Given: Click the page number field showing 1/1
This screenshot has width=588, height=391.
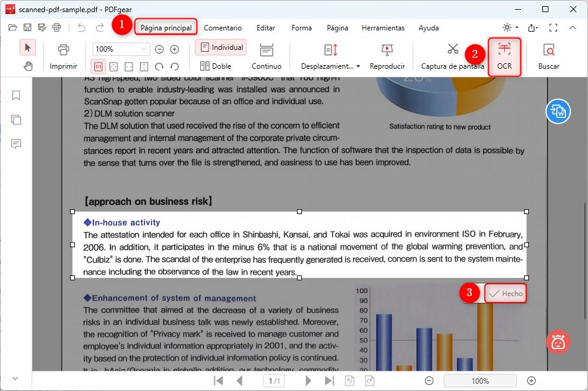Looking at the screenshot, I should tap(273, 381).
